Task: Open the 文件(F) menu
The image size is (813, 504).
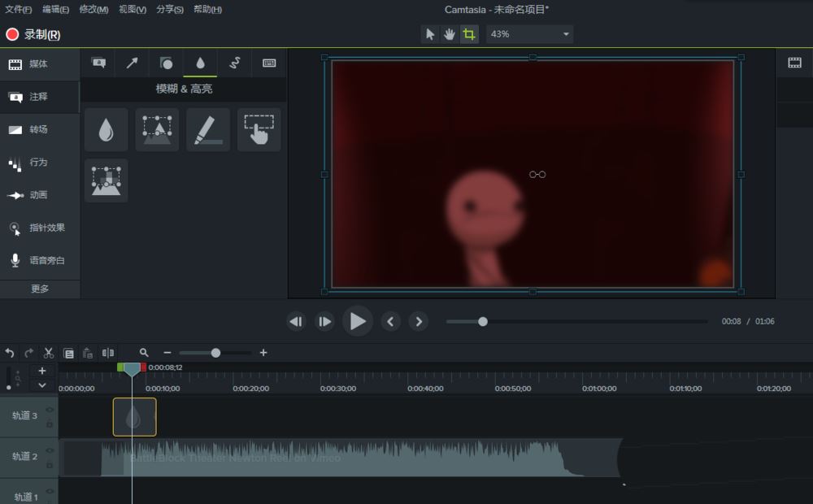Action: click(x=18, y=9)
